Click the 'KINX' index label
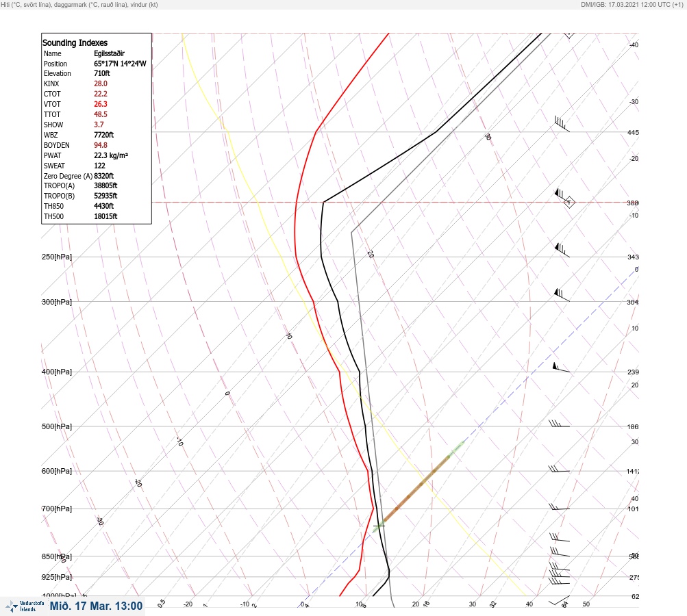 pyautogui.click(x=51, y=84)
